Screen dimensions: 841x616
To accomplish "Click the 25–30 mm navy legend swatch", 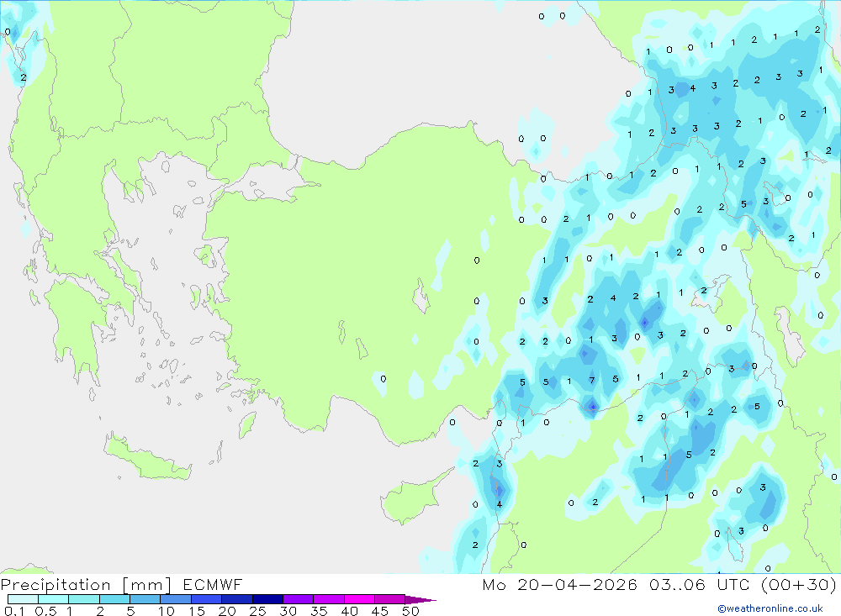I will pyautogui.click(x=267, y=599).
